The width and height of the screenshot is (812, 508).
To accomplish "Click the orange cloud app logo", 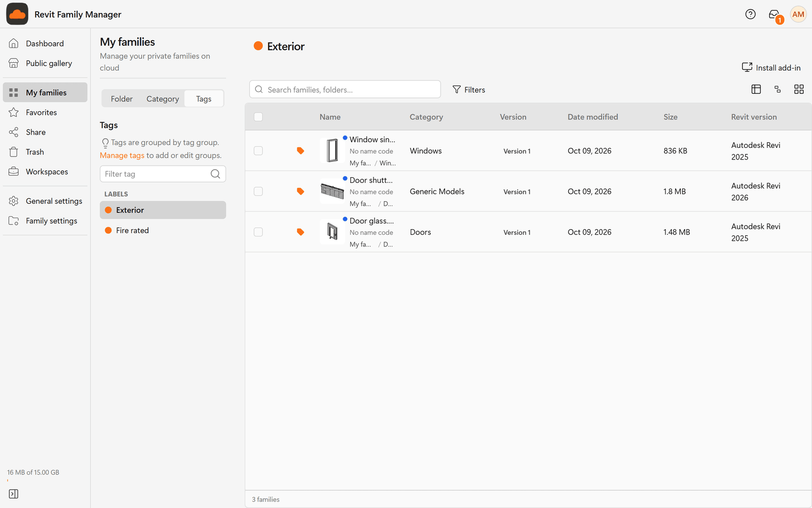I will (x=17, y=14).
